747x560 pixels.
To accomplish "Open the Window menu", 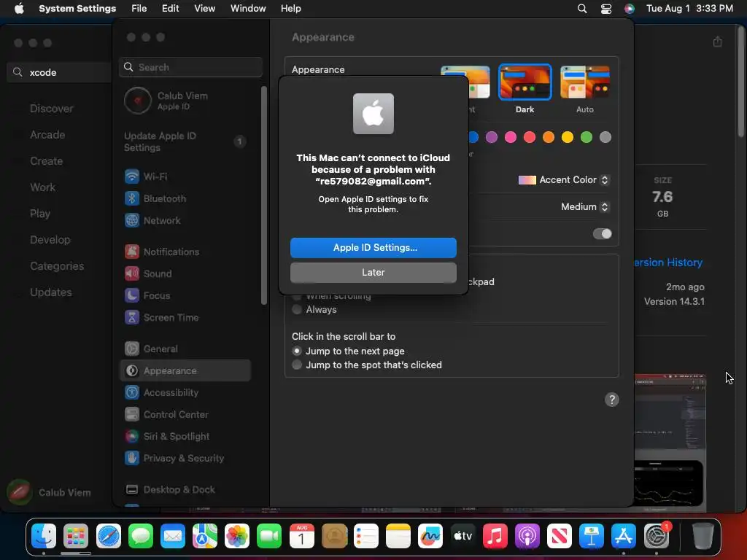I will point(248,9).
